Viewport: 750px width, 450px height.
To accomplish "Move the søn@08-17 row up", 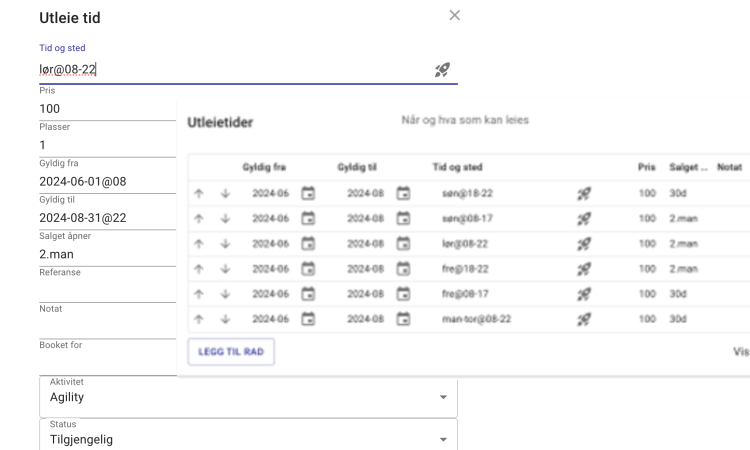I will pyautogui.click(x=199, y=218).
